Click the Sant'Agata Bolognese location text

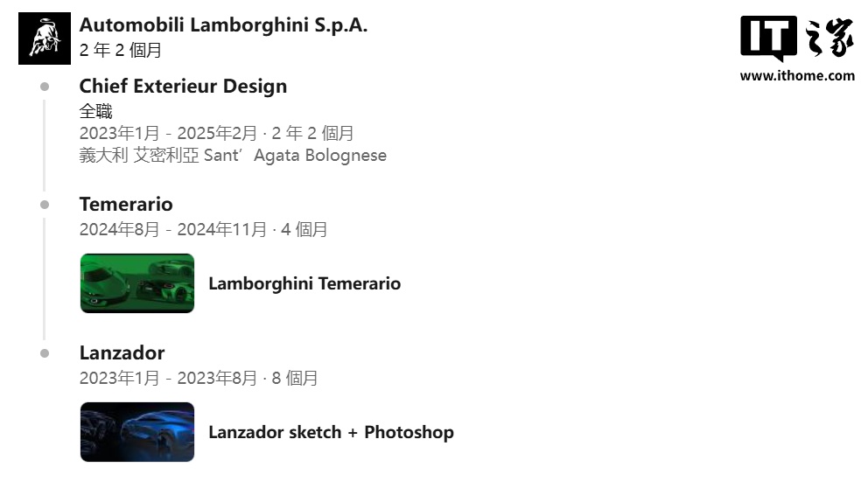pos(295,156)
